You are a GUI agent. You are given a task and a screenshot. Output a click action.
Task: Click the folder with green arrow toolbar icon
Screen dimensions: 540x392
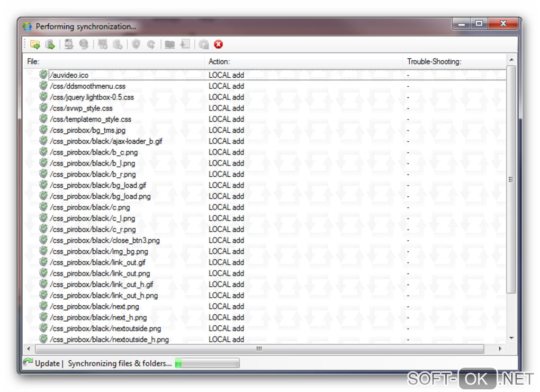coord(35,44)
